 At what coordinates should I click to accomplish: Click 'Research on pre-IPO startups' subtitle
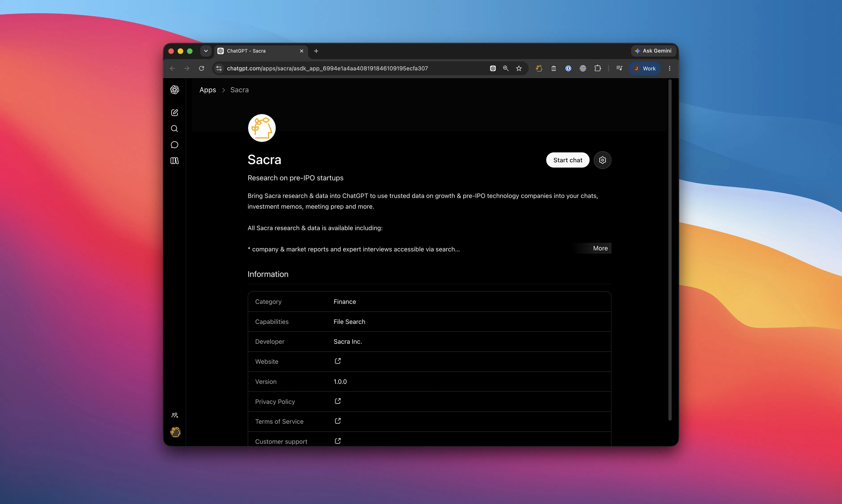pyautogui.click(x=295, y=178)
